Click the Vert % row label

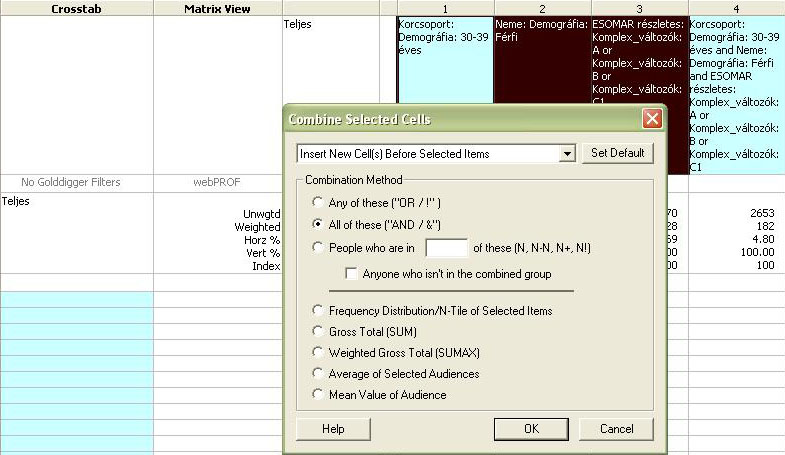tap(263, 253)
